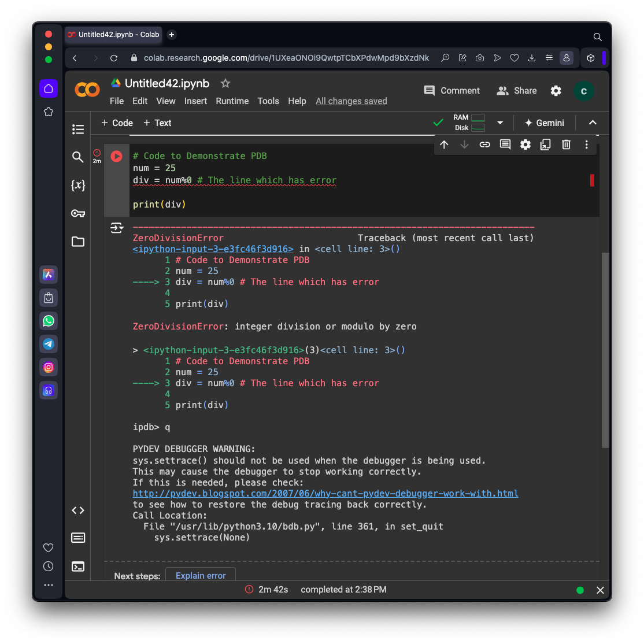Image resolution: width=644 pixels, height=644 pixels.
Task: Click code line 'num = 25'
Action: point(154,168)
